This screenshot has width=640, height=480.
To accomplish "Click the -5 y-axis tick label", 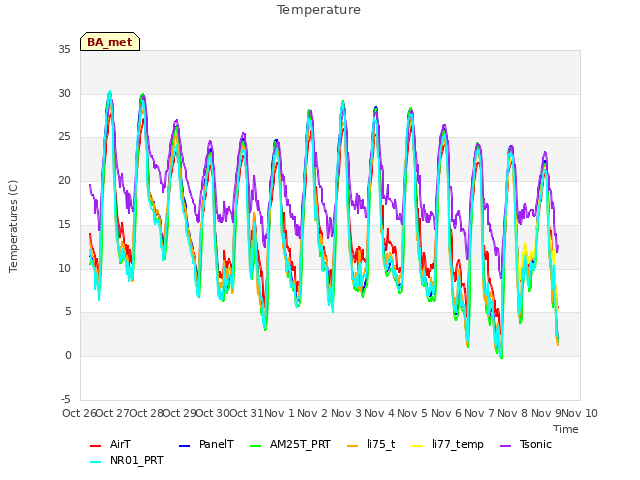I will [x=66, y=399].
